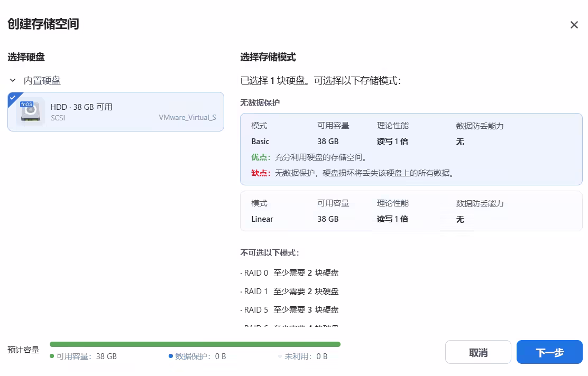Click the SCSI interface label
The image size is (588, 376).
tap(58, 118)
